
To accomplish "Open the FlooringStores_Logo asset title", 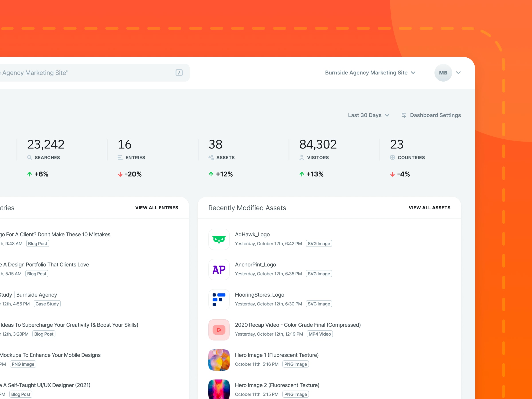I will tap(260, 295).
